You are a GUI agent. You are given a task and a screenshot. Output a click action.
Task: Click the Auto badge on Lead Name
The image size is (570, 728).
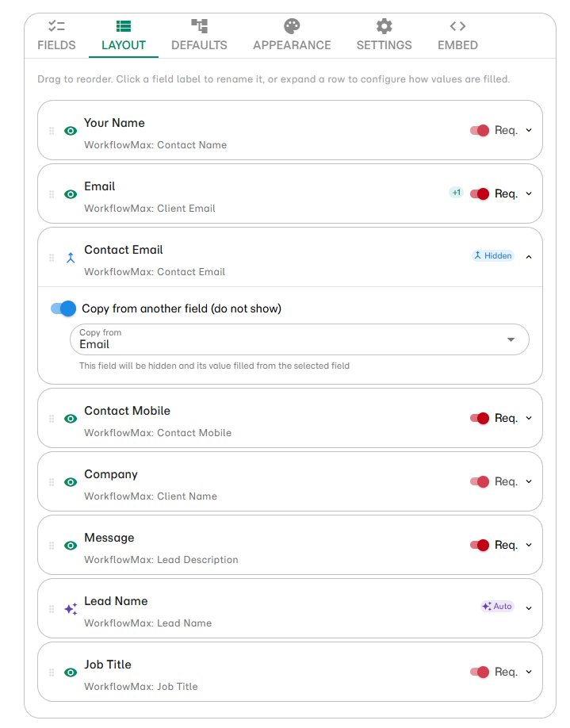497,606
